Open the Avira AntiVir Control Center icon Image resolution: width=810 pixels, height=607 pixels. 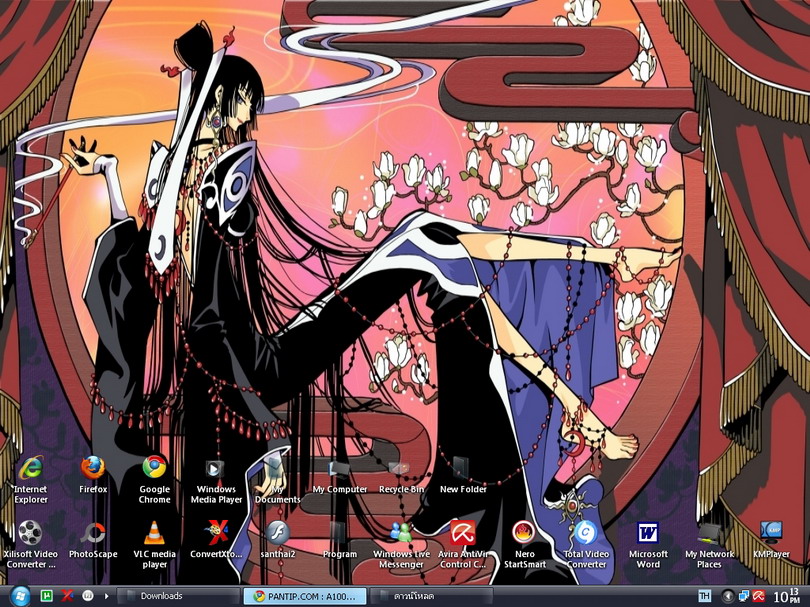pos(463,545)
